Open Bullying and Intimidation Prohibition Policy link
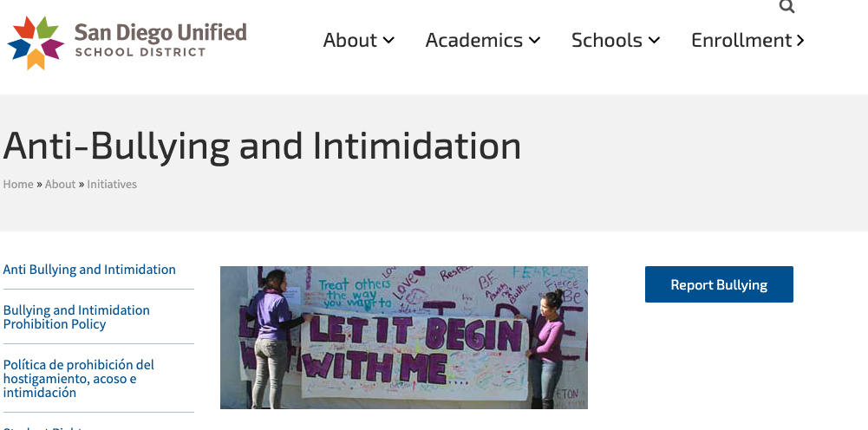This screenshot has height=430, width=868. (x=76, y=316)
